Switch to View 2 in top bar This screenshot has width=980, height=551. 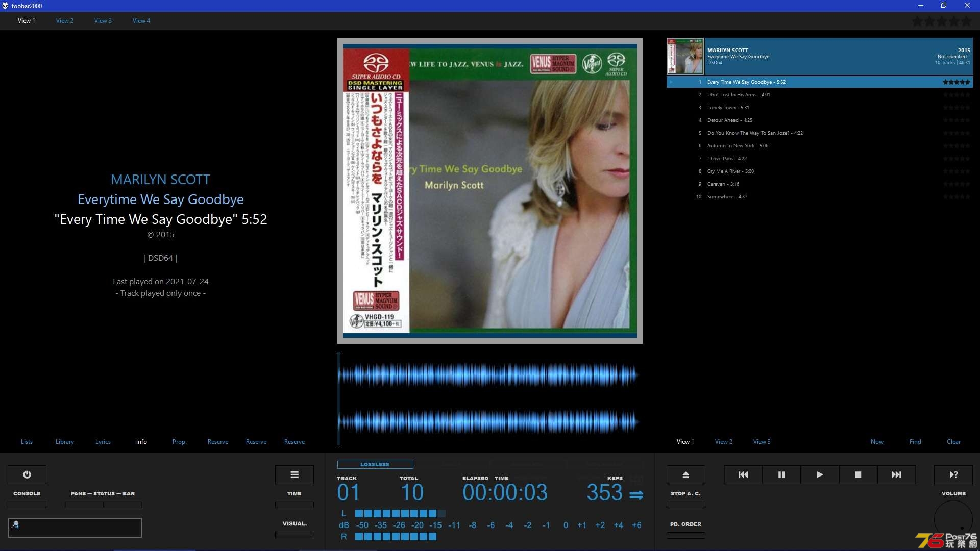point(65,21)
